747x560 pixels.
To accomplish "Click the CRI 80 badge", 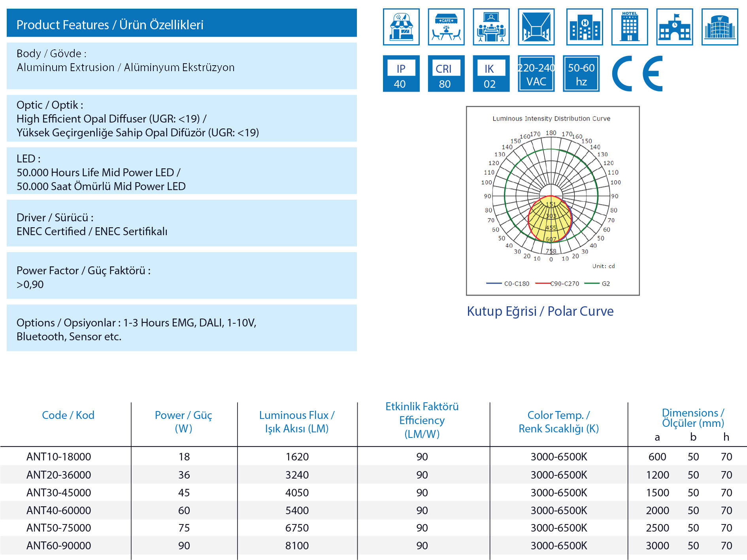I will (446, 74).
